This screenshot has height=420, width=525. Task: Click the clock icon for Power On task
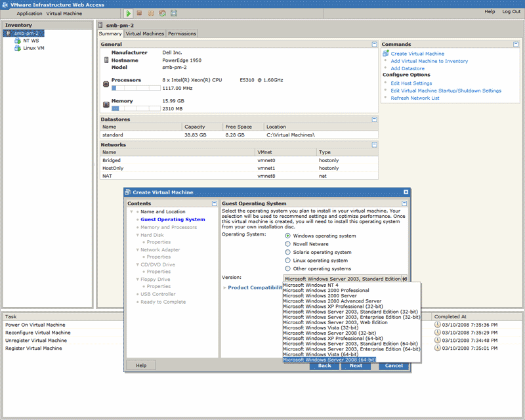(x=437, y=325)
